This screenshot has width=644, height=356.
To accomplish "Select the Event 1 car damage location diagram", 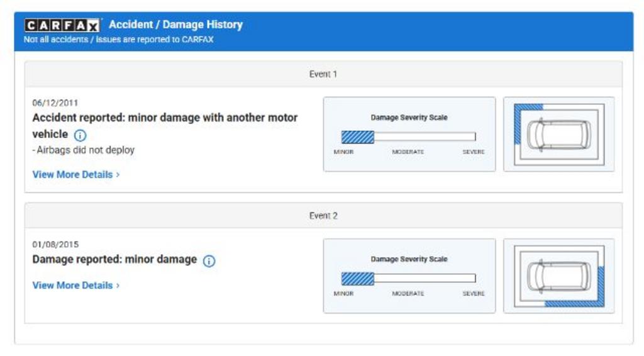I will coord(558,134).
